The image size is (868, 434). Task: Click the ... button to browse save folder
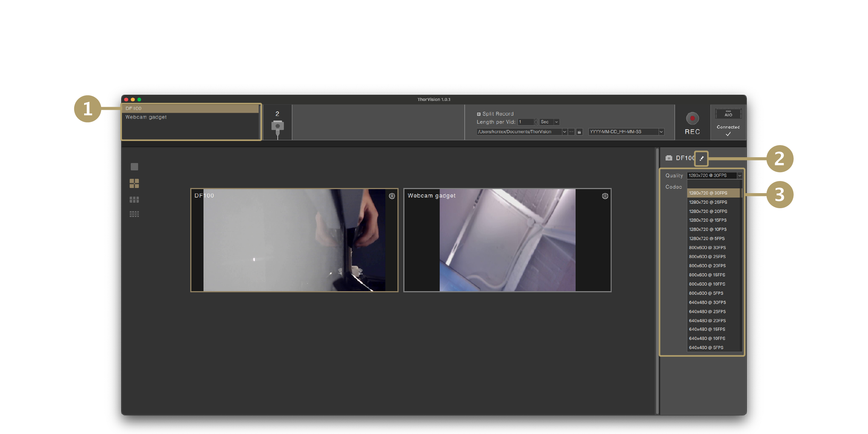[x=571, y=131]
